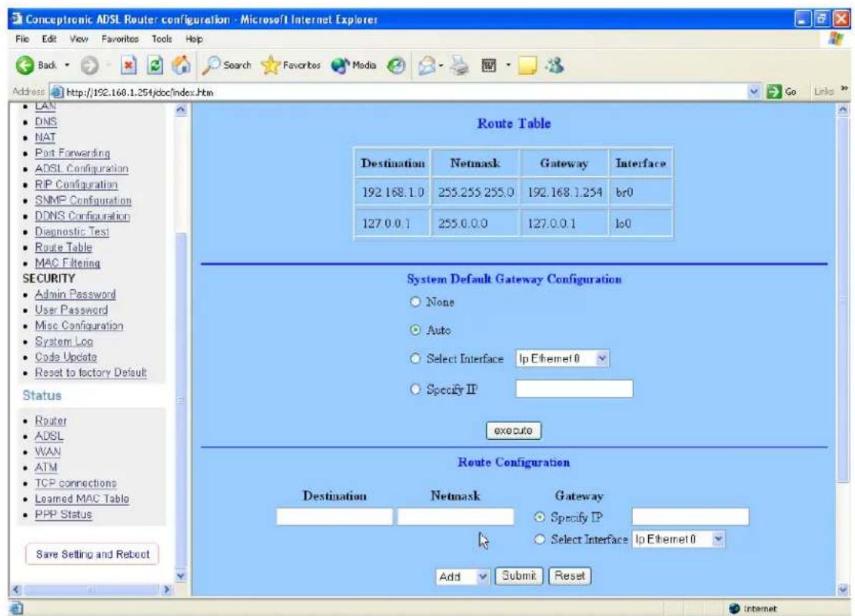Select Auto default gateway option
This screenshot has height=616, width=855.
[x=415, y=330]
